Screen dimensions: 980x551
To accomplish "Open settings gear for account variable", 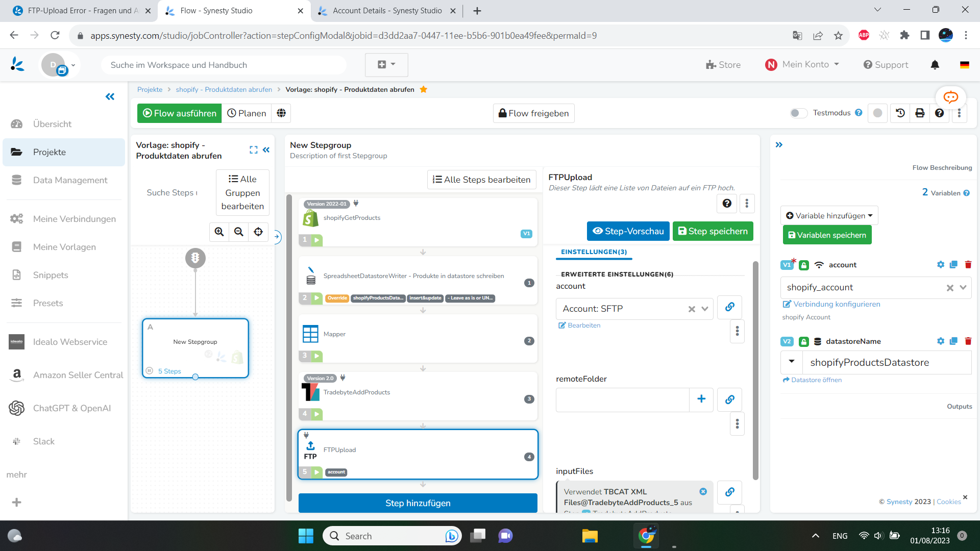I will coord(941,265).
